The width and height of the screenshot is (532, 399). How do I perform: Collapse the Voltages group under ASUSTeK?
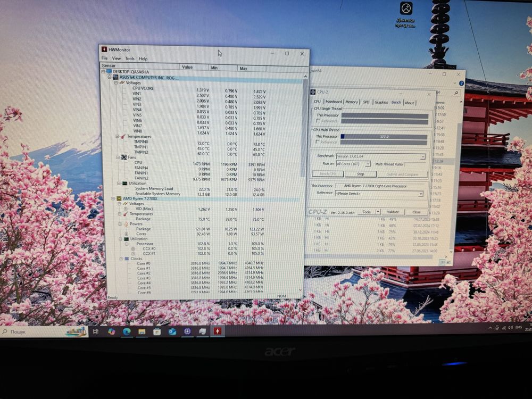click(x=116, y=82)
